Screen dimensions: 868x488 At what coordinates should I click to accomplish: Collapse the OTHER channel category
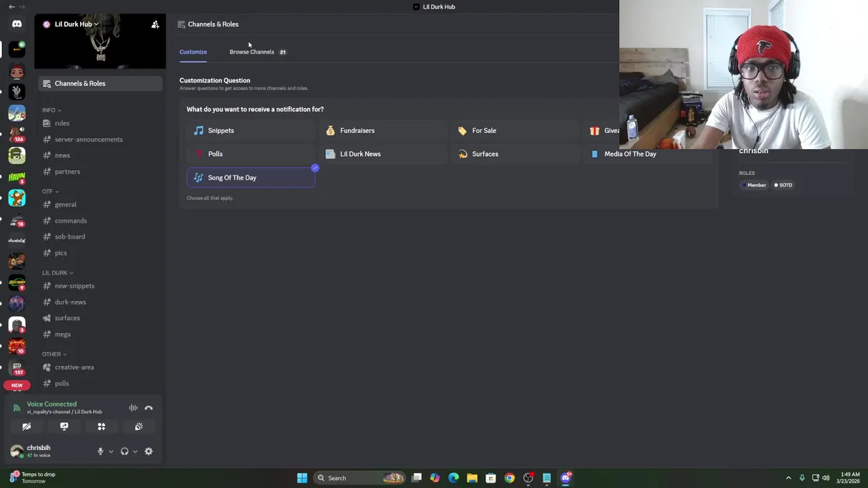pyautogui.click(x=54, y=354)
